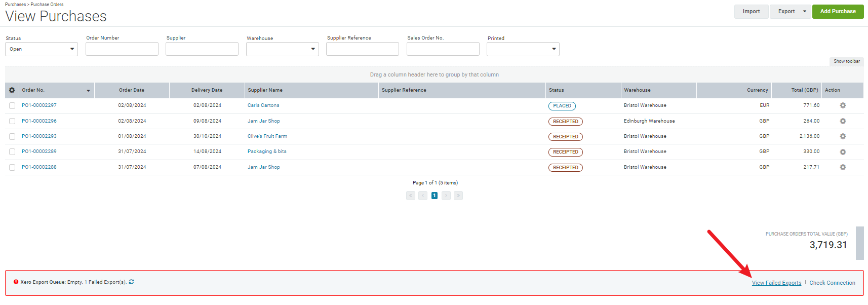Open supplier Packaging & bits
The height and width of the screenshot is (305, 868).
267,151
